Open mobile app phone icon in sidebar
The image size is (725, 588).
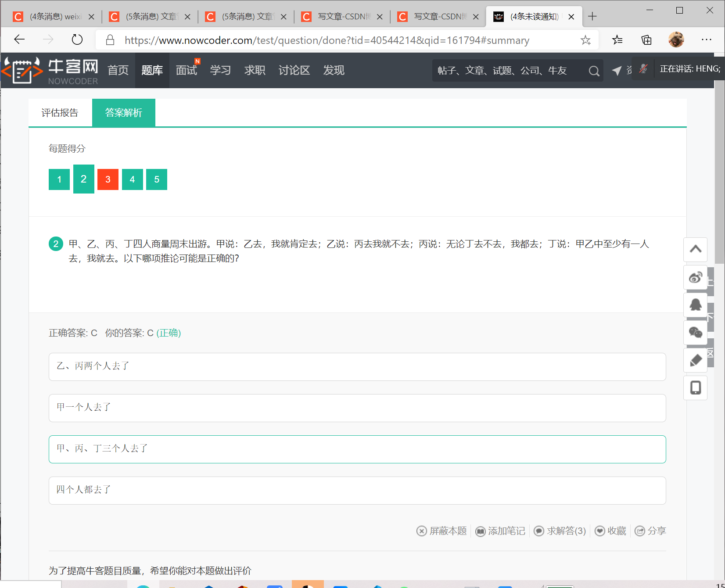click(696, 388)
